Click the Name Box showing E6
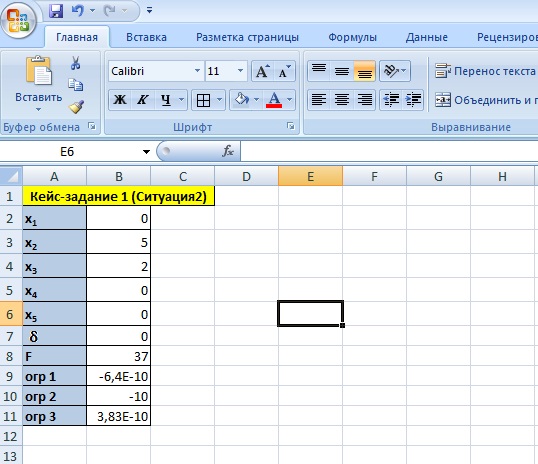538x464 pixels. (x=67, y=152)
